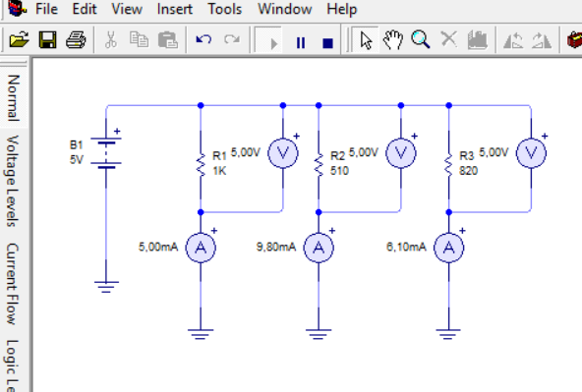
Task: Select the ground symbol below the 9,80mA ammeter
Action: [319, 334]
